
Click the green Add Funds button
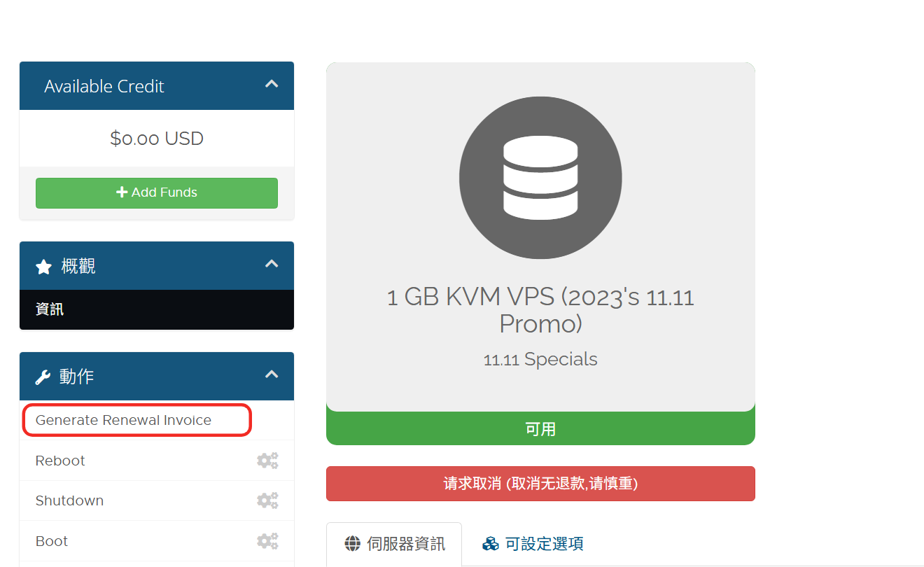coord(157,192)
